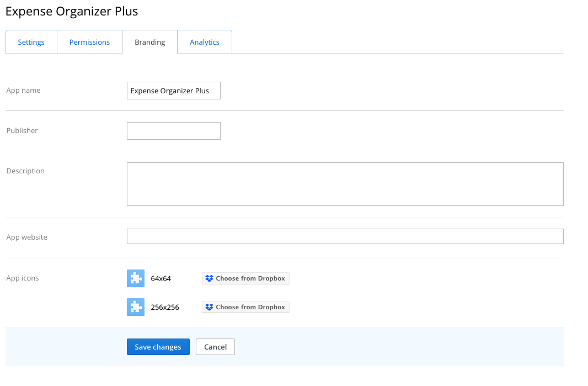Click the Expense Organizer Plus page heading
The image size is (588, 386).
click(72, 11)
